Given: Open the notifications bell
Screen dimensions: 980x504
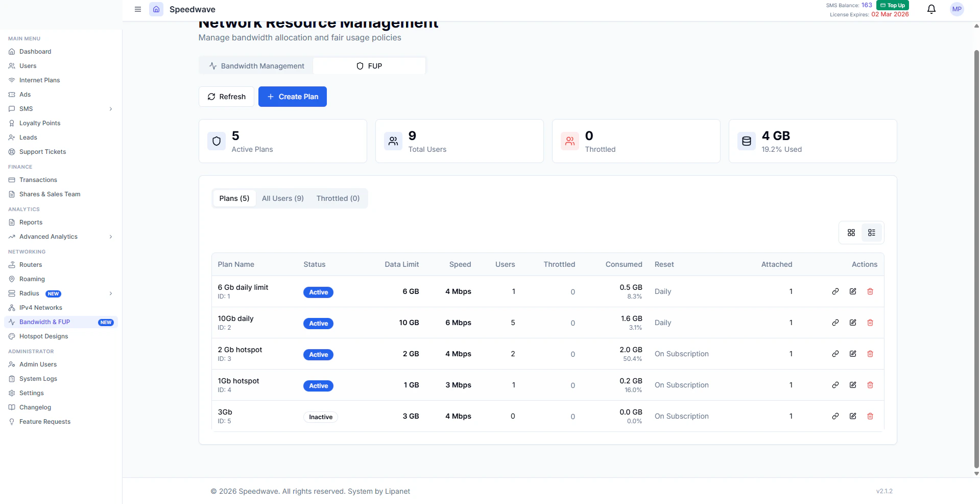Looking at the screenshot, I should (931, 9).
